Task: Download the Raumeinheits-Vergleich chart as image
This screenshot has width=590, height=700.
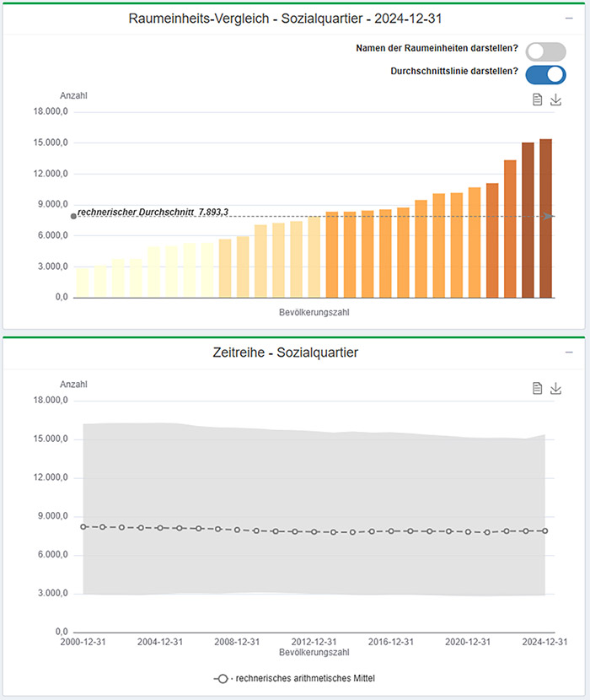Action: pyautogui.click(x=555, y=100)
